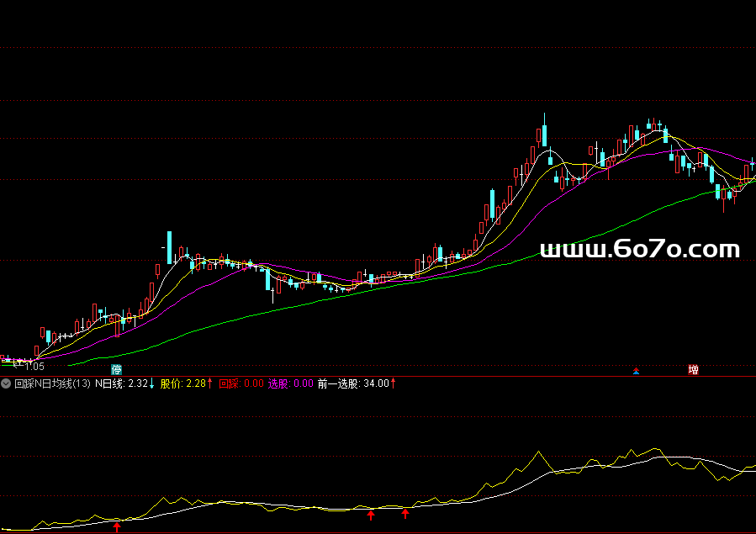Image resolution: width=756 pixels, height=534 pixels.
Task: Click the magenta 选股 0.00 label
Action: 290,383
